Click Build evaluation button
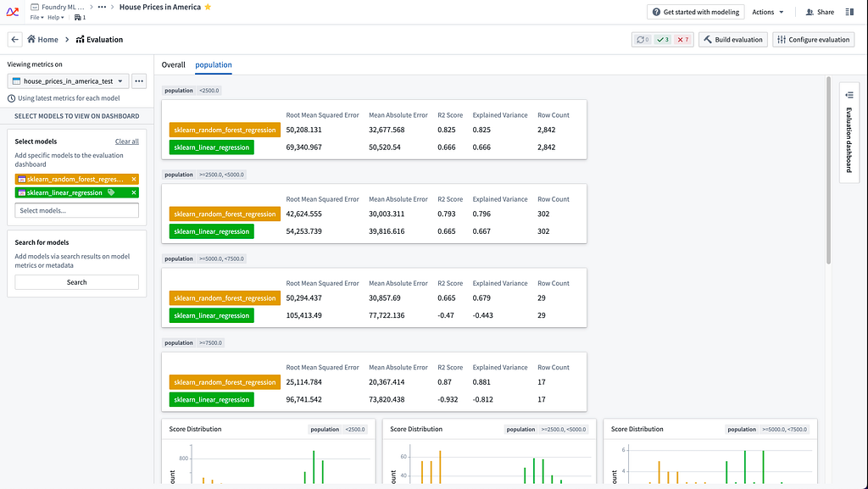 [733, 39]
